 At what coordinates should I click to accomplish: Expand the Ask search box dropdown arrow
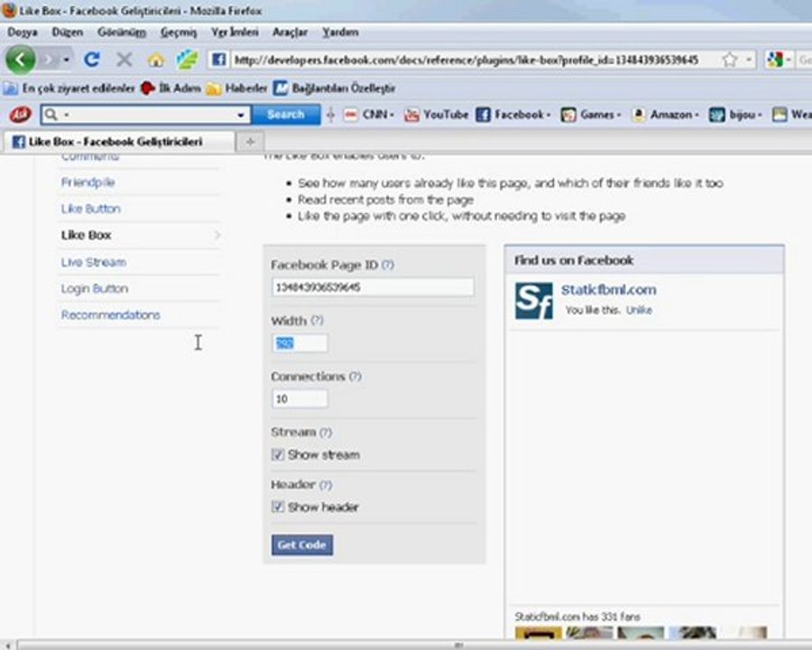(240, 115)
